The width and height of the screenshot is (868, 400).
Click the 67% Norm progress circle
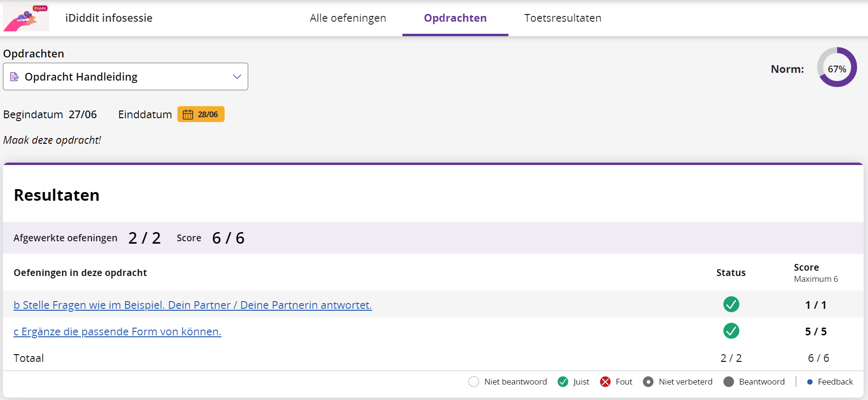[837, 67]
